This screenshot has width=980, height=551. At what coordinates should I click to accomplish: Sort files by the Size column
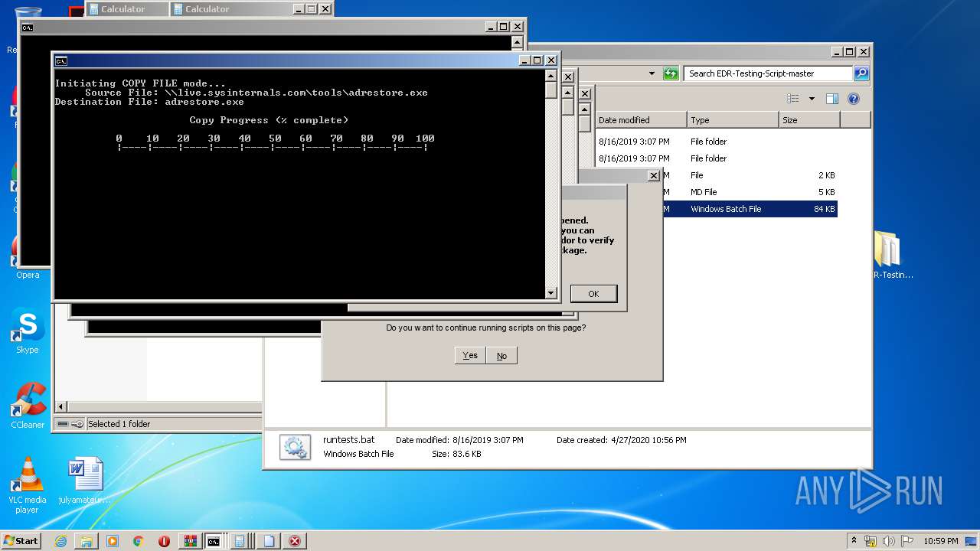click(x=809, y=120)
